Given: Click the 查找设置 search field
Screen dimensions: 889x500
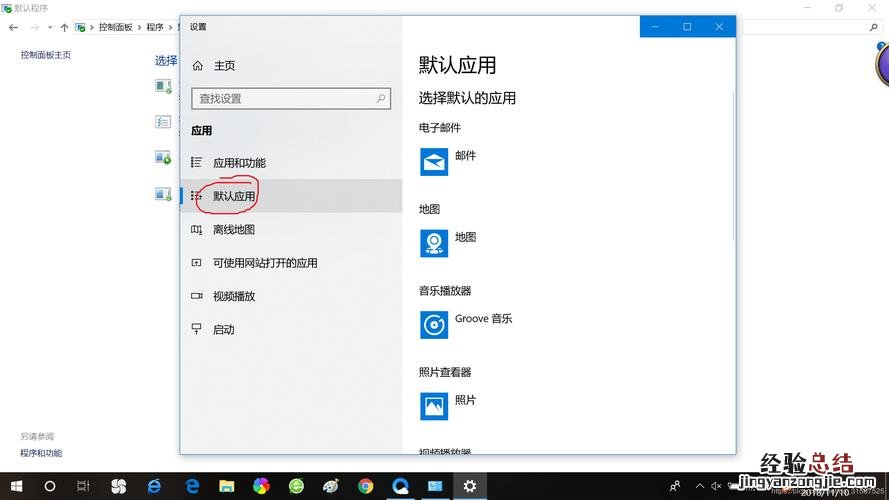Looking at the screenshot, I should pyautogui.click(x=291, y=99).
